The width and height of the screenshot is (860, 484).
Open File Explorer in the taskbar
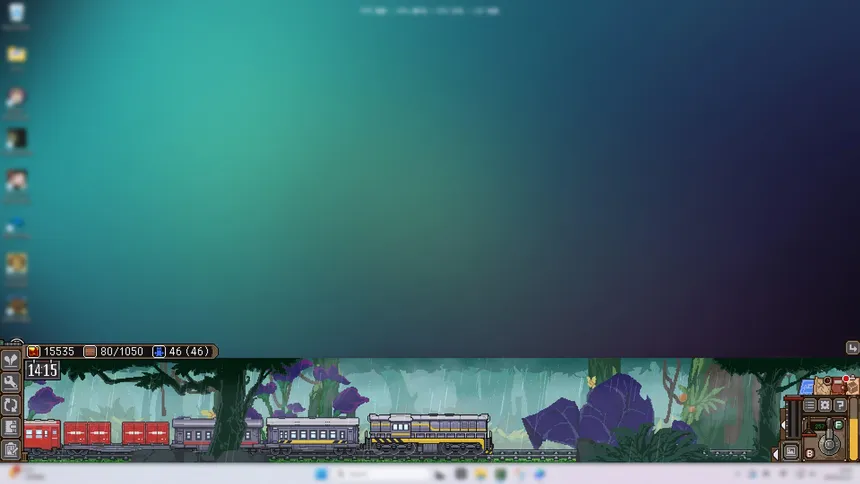click(x=481, y=474)
